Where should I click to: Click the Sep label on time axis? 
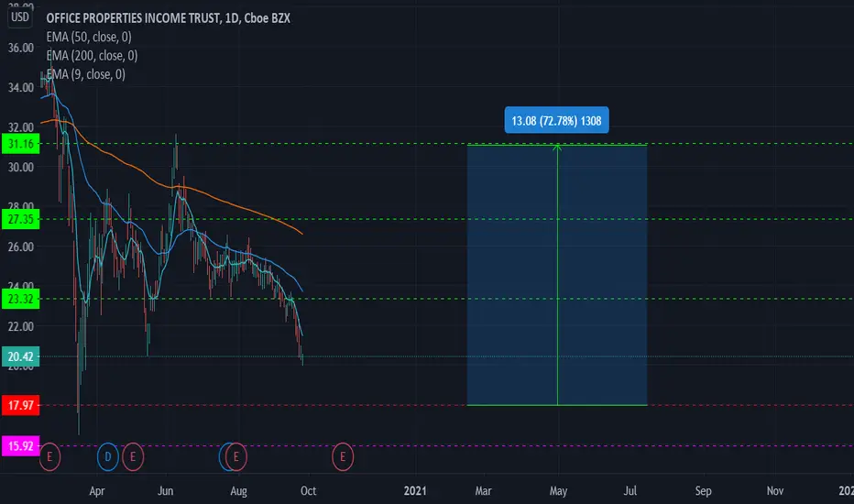703,491
